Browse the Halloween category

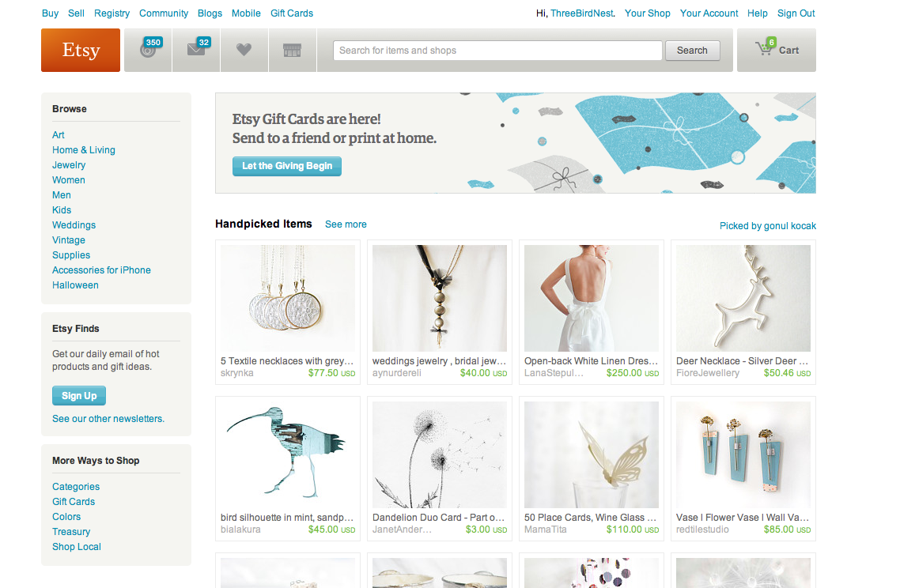[x=75, y=285]
